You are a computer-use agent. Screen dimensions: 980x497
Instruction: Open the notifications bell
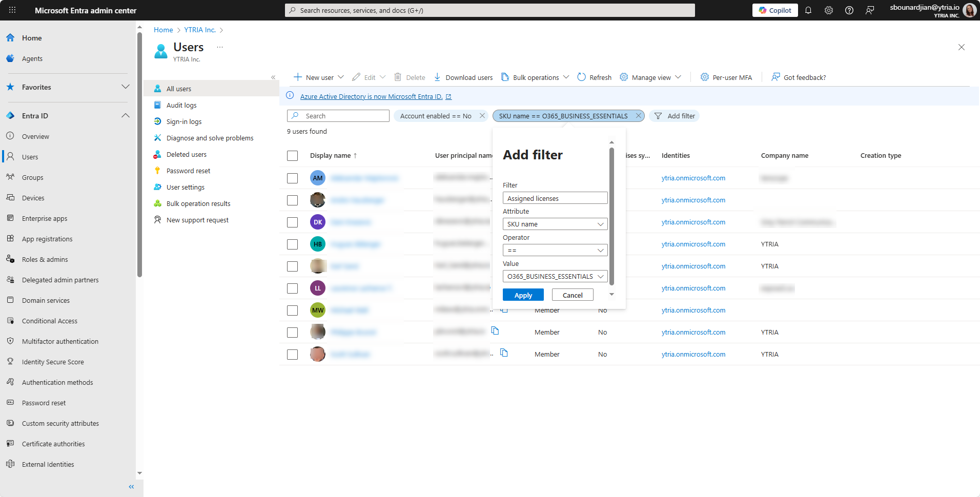[x=808, y=10]
